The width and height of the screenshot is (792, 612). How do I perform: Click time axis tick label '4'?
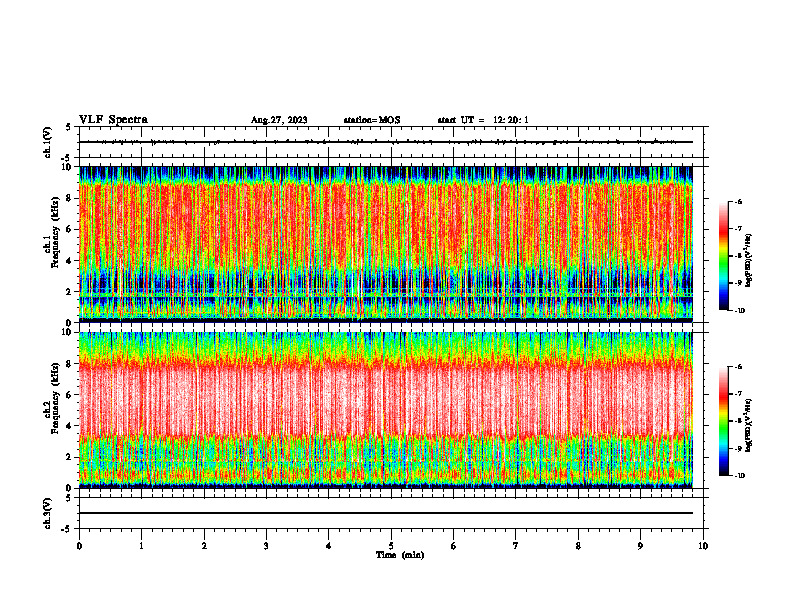(x=329, y=546)
